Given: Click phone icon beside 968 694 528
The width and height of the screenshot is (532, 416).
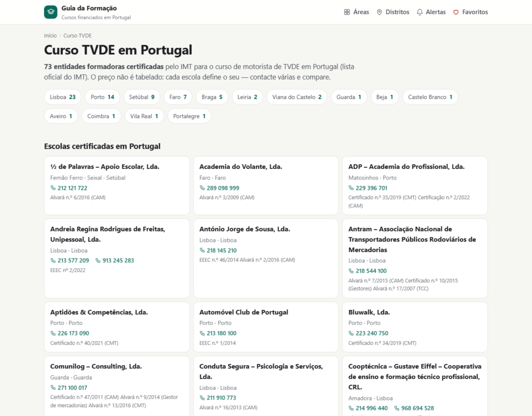Looking at the screenshot, I should point(396,408).
